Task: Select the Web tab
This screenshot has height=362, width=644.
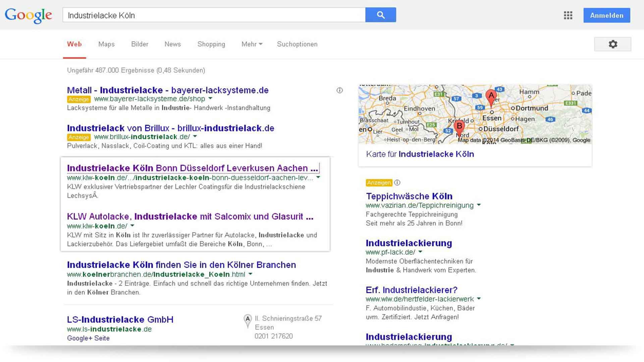Action: (74, 44)
